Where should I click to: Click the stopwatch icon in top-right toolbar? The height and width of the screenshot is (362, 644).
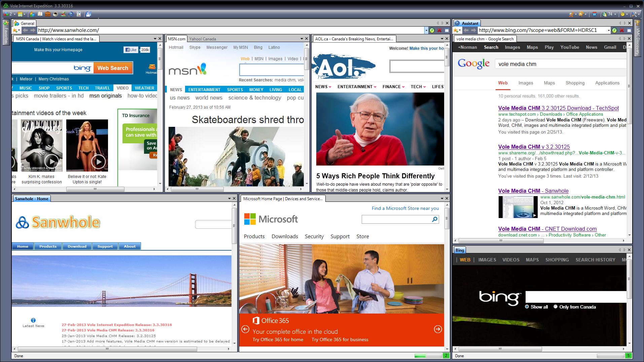pos(622,14)
